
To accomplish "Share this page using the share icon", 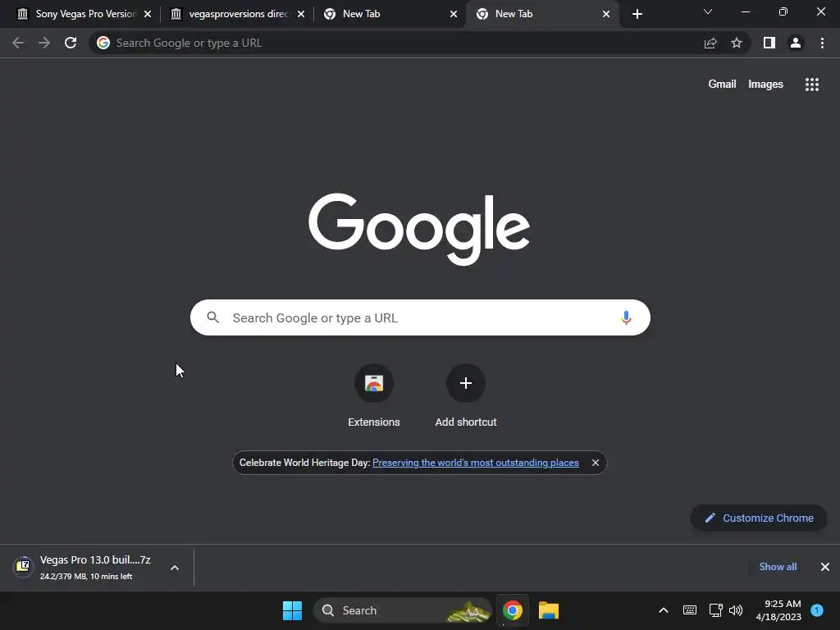I will [x=710, y=43].
